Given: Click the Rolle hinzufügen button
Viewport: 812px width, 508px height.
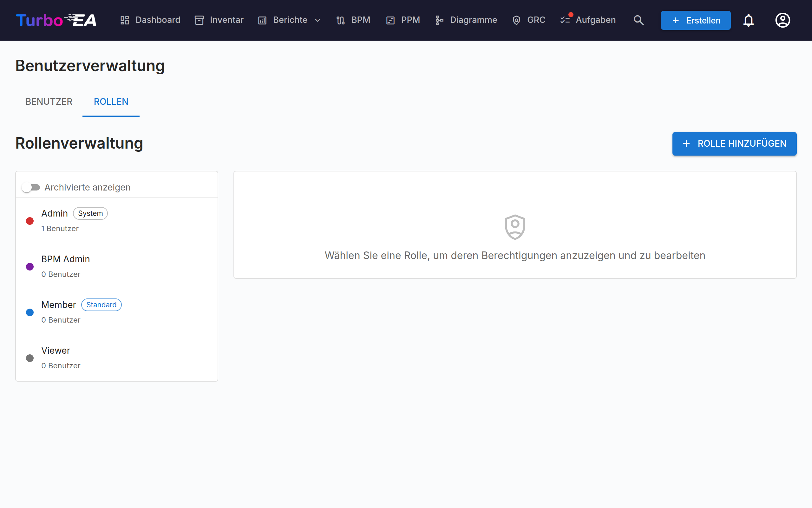Looking at the screenshot, I should coord(734,144).
